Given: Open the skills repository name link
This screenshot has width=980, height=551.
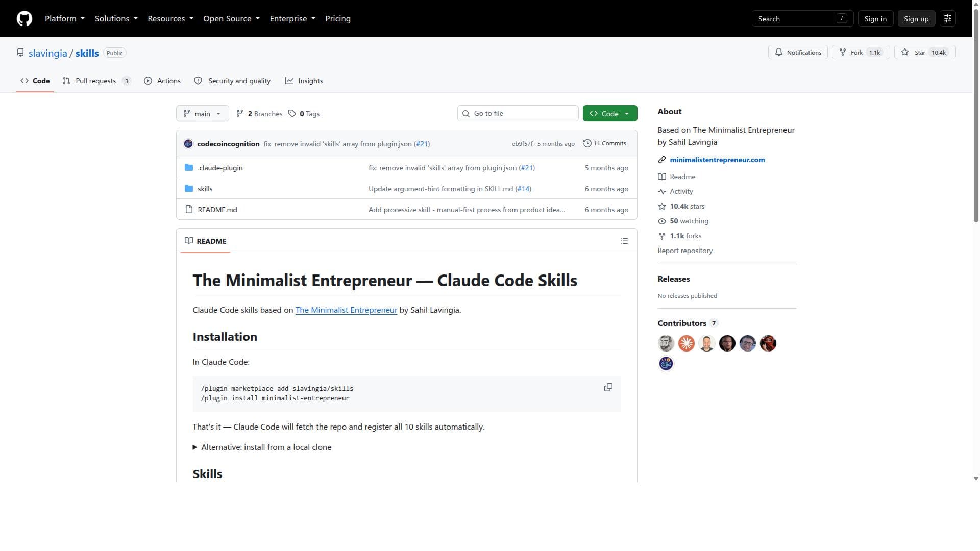Looking at the screenshot, I should coord(87,53).
